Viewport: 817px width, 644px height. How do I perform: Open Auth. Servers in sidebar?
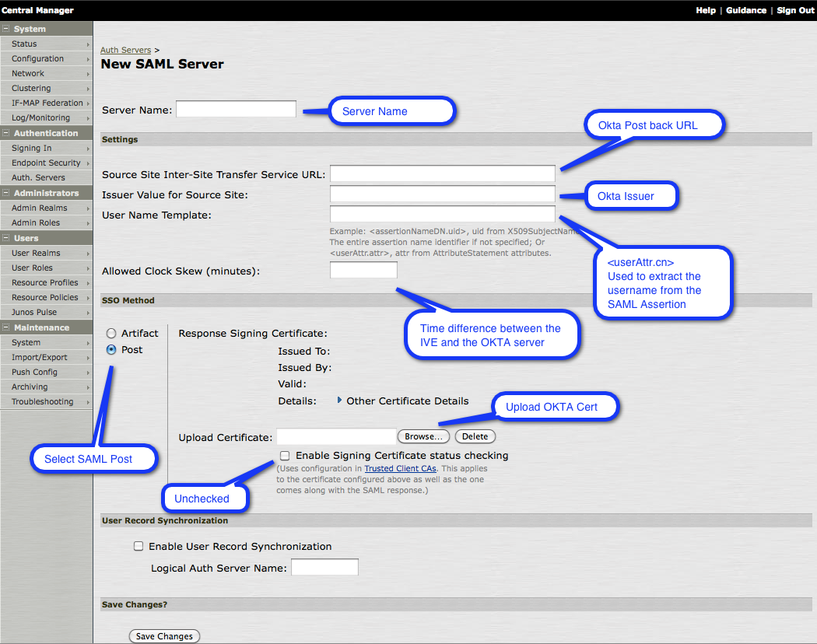click(x=38, y=178)
